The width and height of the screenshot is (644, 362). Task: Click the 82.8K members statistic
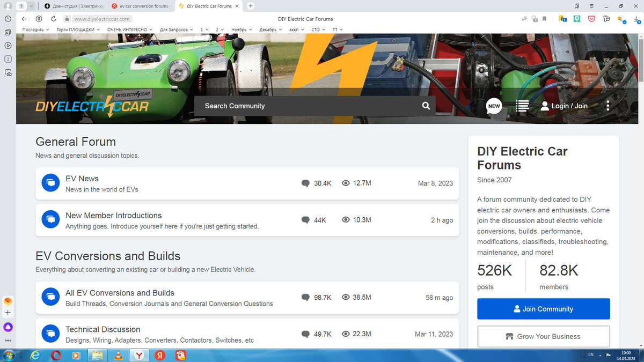point(559,277)
